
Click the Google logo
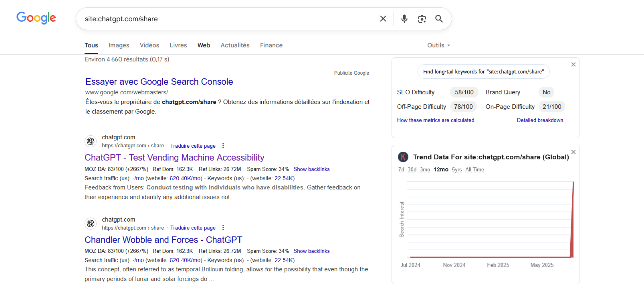click(36, 18)
